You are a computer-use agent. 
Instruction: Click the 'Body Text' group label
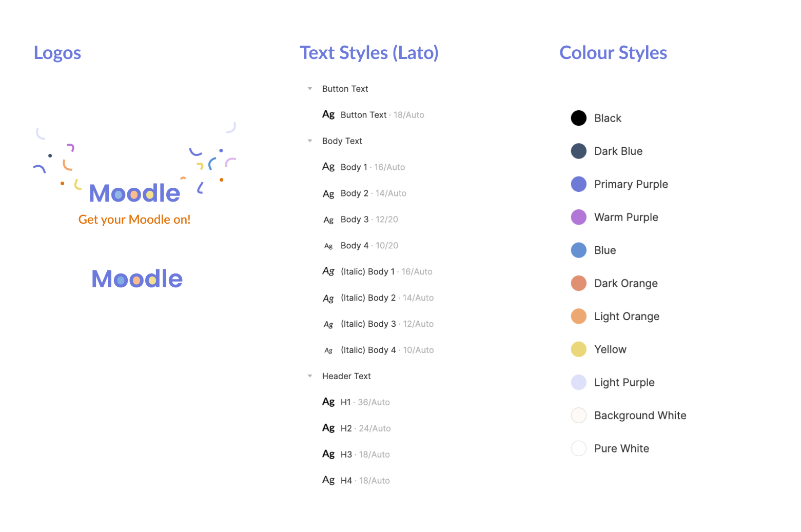342,141
